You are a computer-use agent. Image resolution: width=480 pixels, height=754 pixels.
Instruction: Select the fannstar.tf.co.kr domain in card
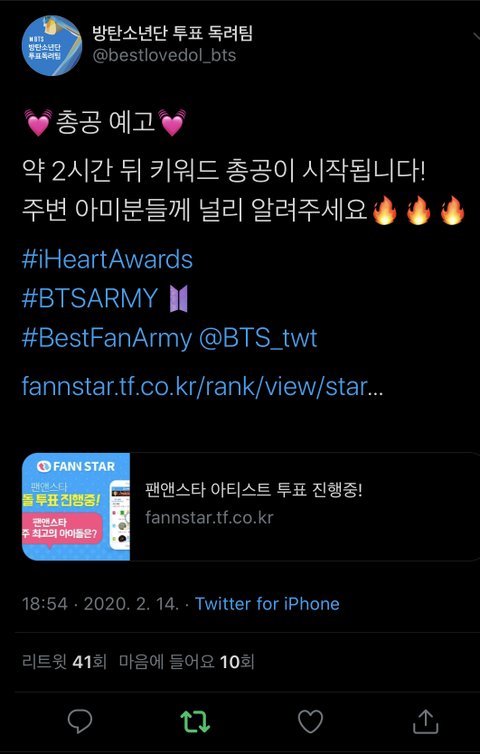(x=209, y=517)
